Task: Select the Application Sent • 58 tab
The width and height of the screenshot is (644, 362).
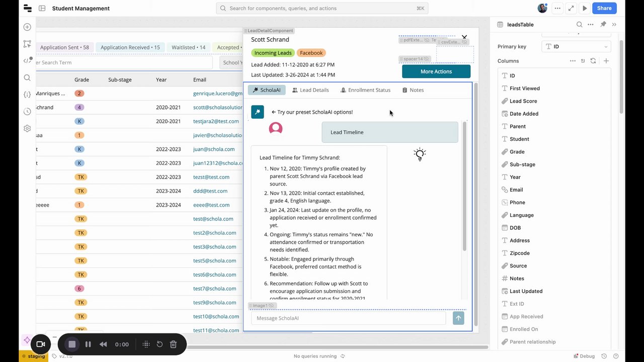Action: tap(64, 47)
